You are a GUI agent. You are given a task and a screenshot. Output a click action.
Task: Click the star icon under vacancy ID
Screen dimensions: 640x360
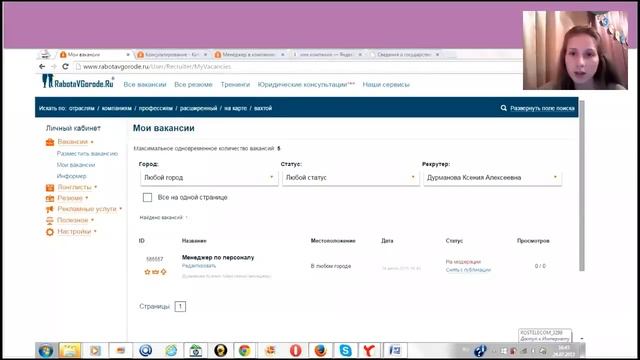pyautogui.click(x=147, y=272)
